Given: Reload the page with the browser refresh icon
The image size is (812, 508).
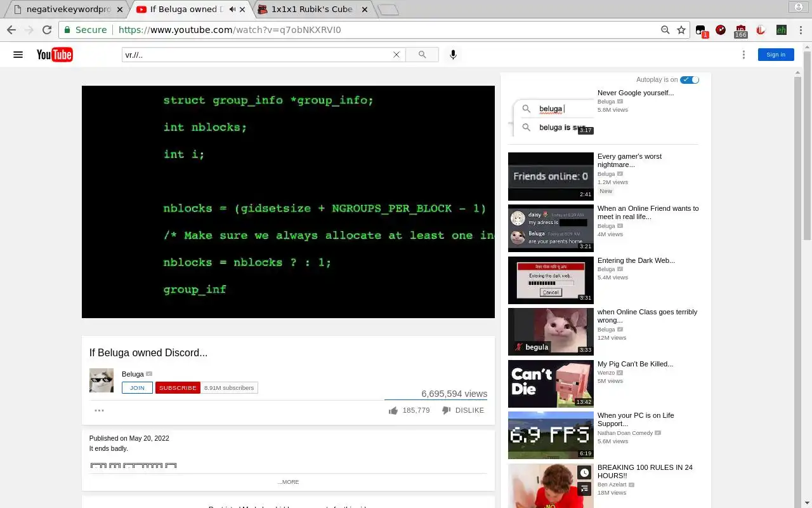Looking at the screenshot, I should (47, 30).
